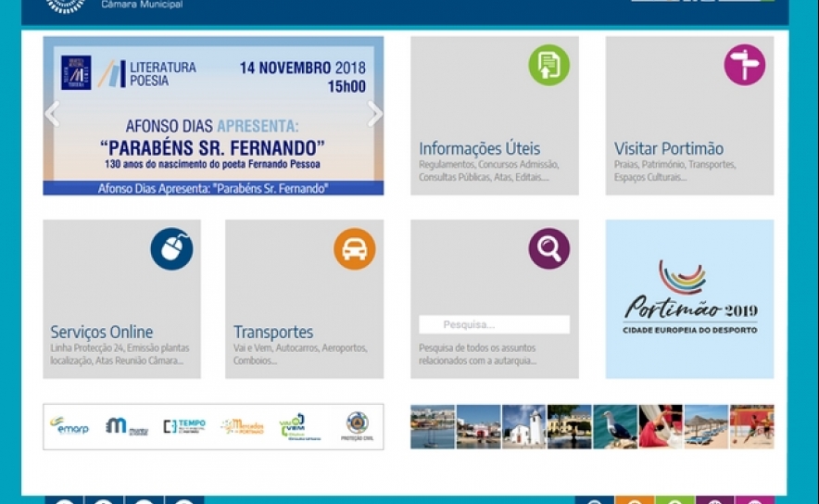Click the TEMPO theatre partner logo

(x=184, y=426)
